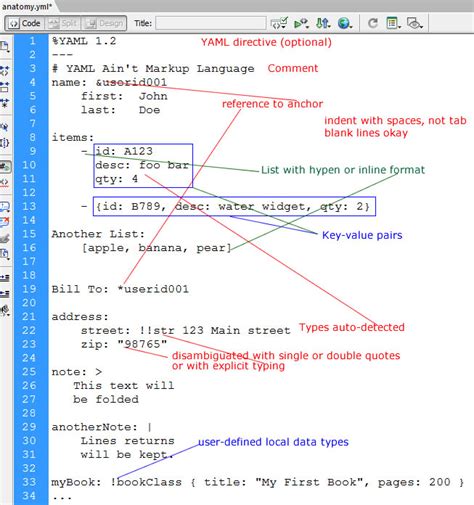The image size is (474, 505).
Task: Click the Refresh icon
Action: (373, 23)
